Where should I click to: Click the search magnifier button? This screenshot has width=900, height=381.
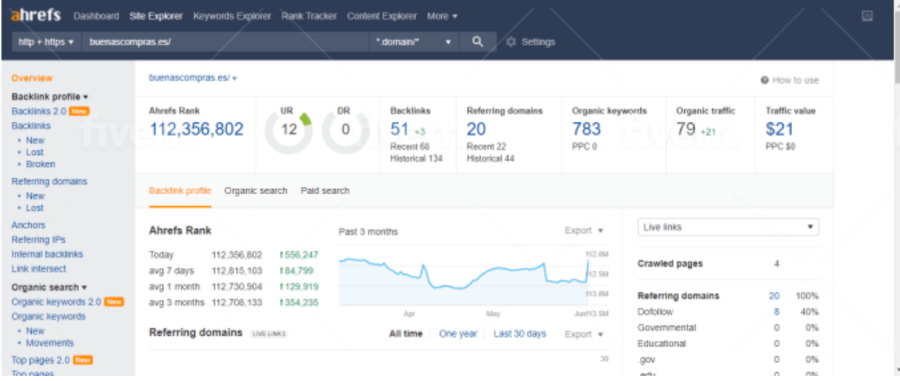(478, 42)
